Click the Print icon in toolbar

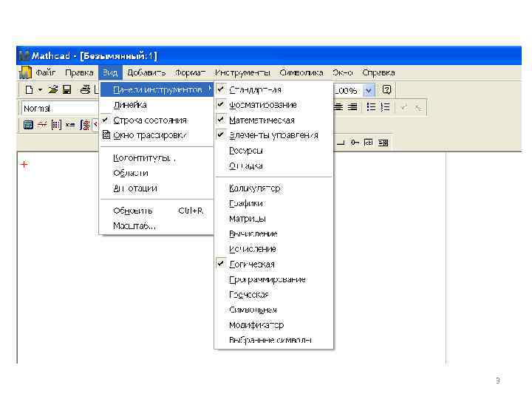point(85,89)
